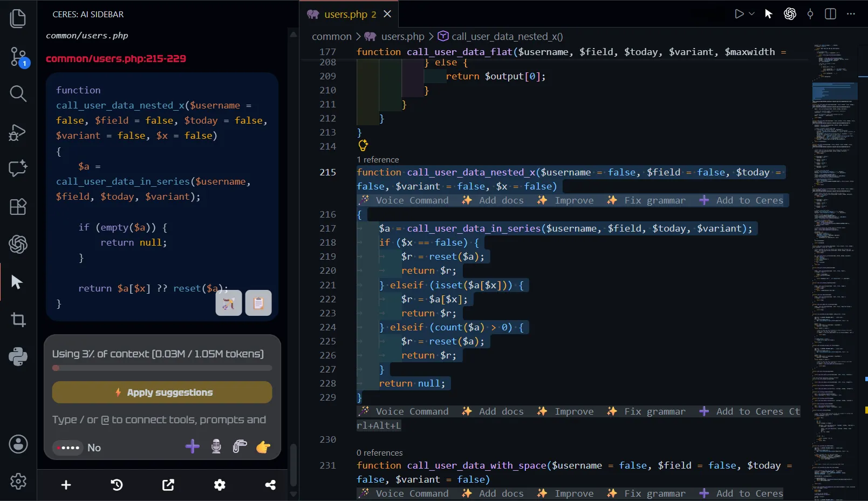Click the source control graph icon in title bar
Image resolution: width=868 pixels, height=501 pixels.
click(810, 14)
